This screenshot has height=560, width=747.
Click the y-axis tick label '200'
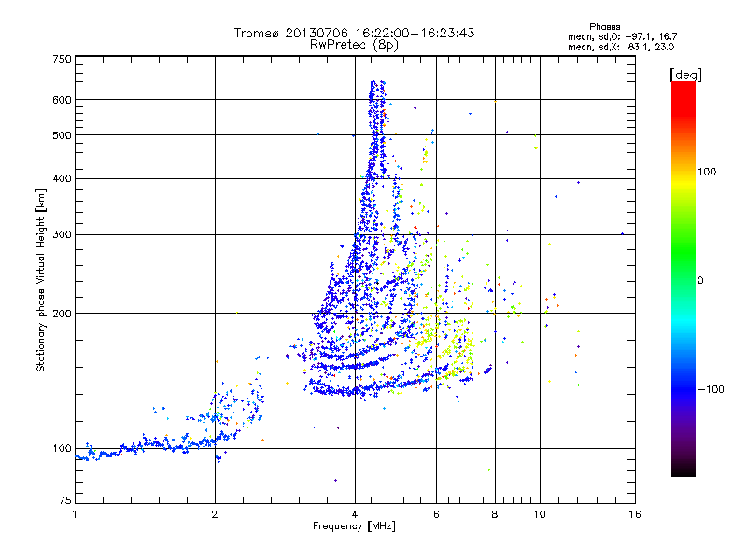63,314
